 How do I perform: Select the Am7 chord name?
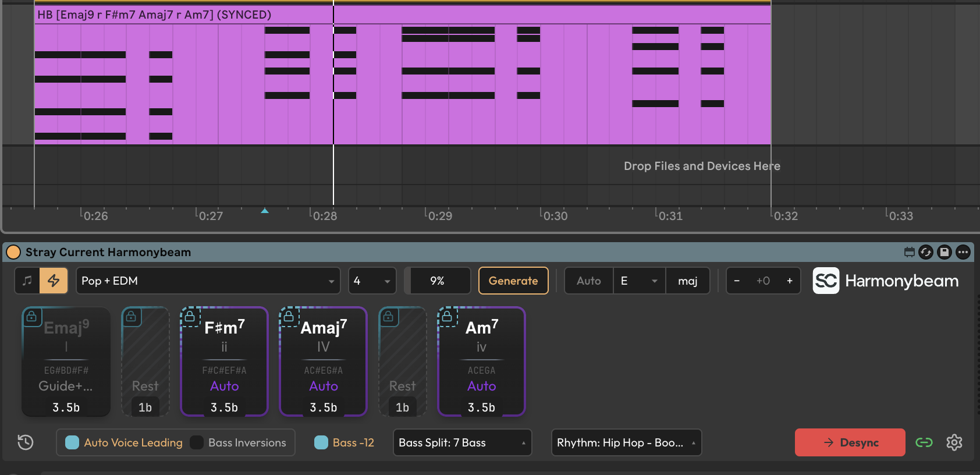coord(482,327)
